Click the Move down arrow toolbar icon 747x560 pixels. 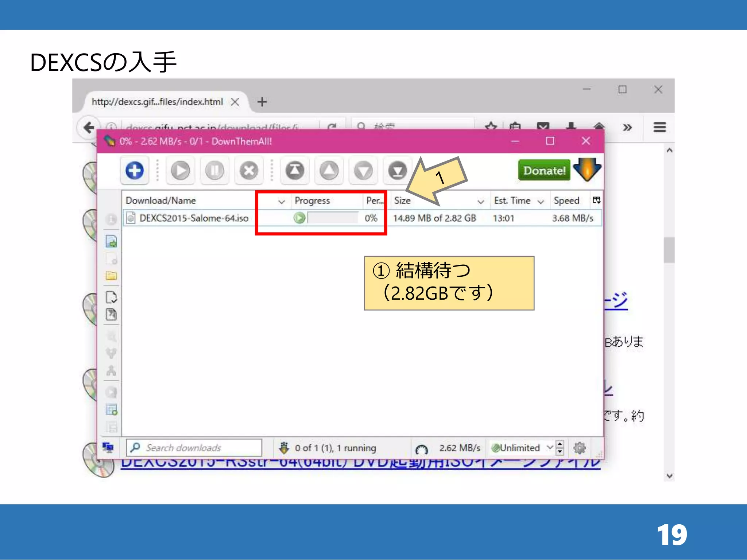[x=363, y=170]
